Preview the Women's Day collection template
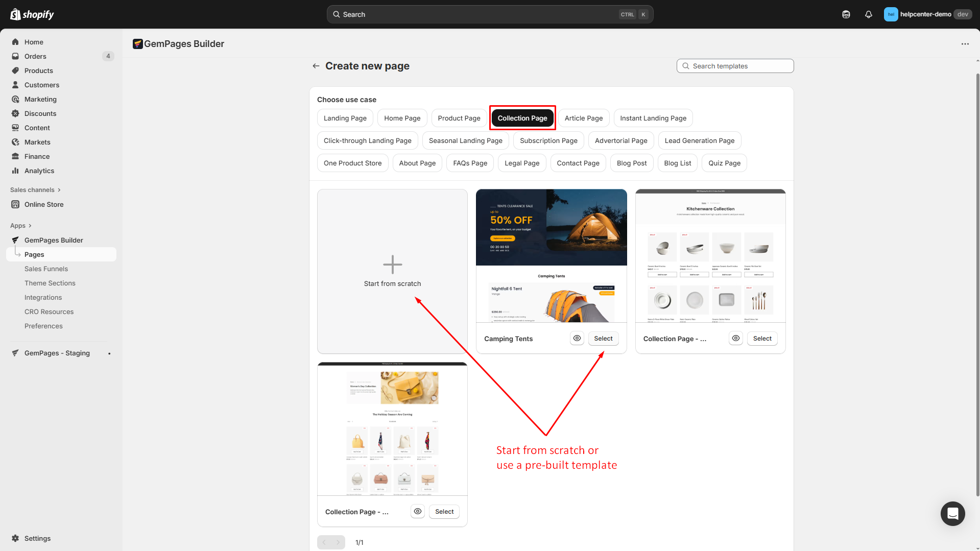 pyautogui.click(x=418, y=512)
